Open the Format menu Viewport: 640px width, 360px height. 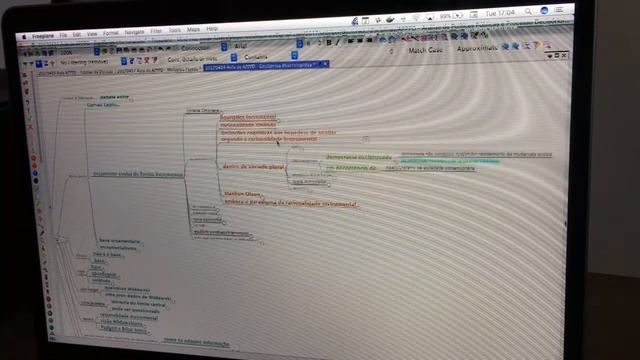point(111,33)
